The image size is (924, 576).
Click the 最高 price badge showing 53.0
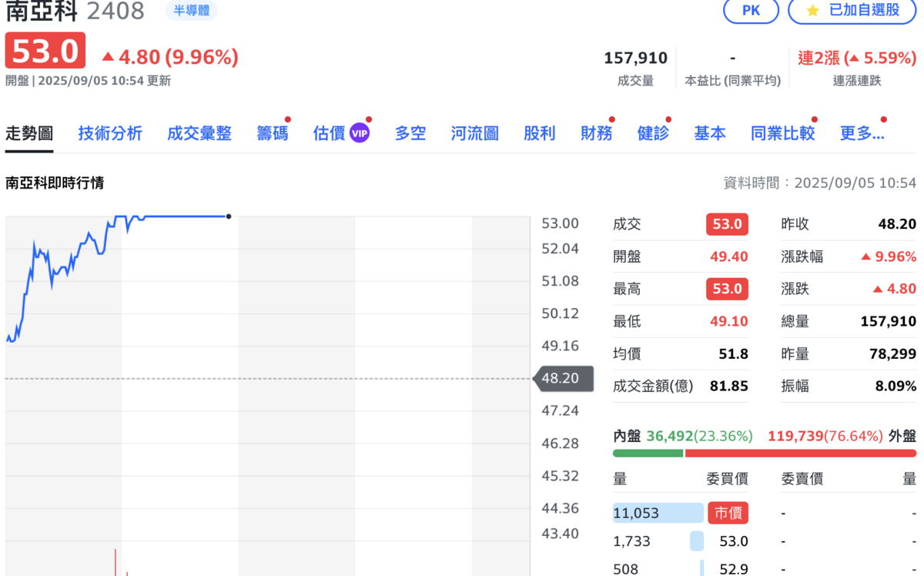726,289
